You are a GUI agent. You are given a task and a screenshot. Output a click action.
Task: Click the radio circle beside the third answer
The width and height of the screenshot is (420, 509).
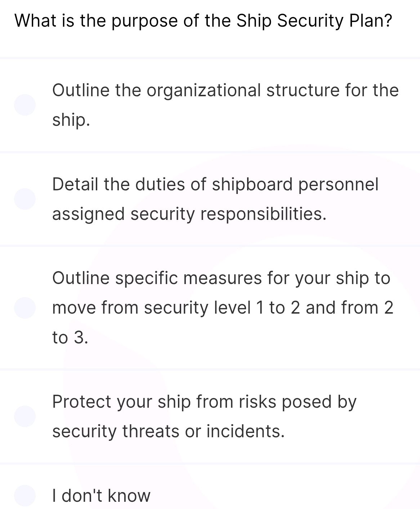coord(25,307)
